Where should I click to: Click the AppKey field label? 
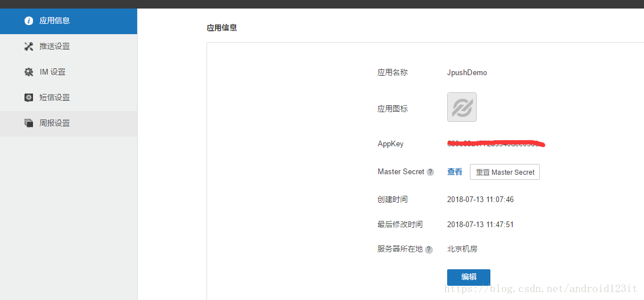391,144
